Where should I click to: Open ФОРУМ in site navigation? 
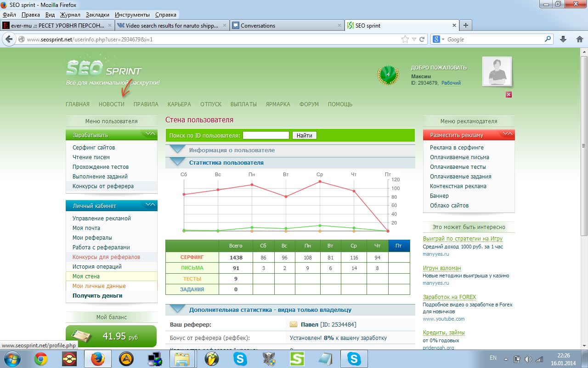[309, 104]
